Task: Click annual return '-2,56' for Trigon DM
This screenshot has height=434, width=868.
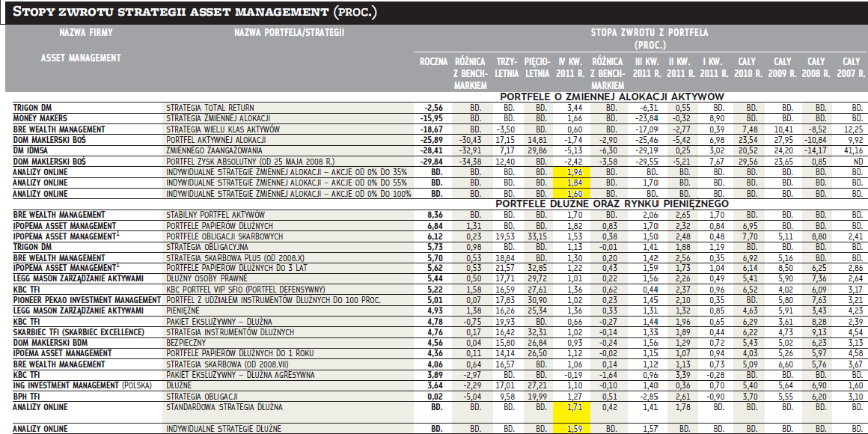Action: (x=433, y=108)
